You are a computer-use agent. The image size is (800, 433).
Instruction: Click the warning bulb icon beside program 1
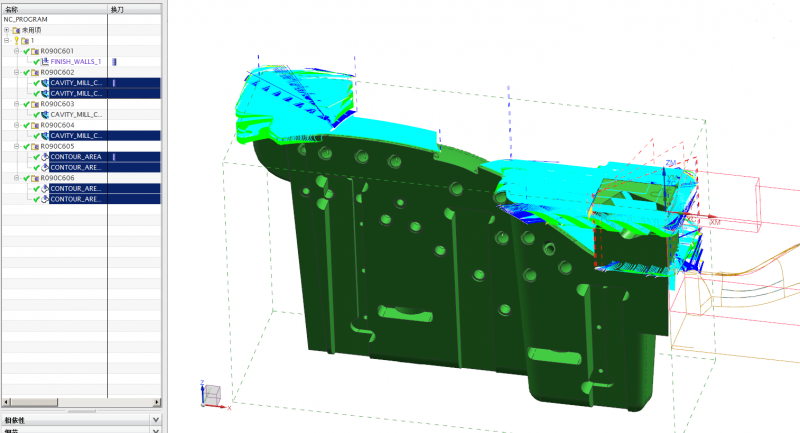pos(16,40)
